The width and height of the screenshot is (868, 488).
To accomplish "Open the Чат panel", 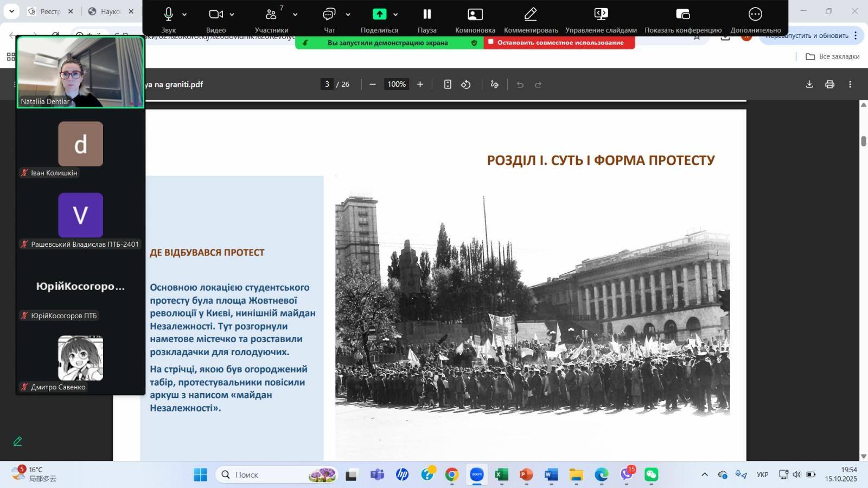I will (x=329, y=15).
